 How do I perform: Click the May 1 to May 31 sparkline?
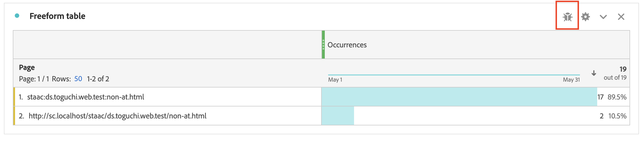coord(454,75)
